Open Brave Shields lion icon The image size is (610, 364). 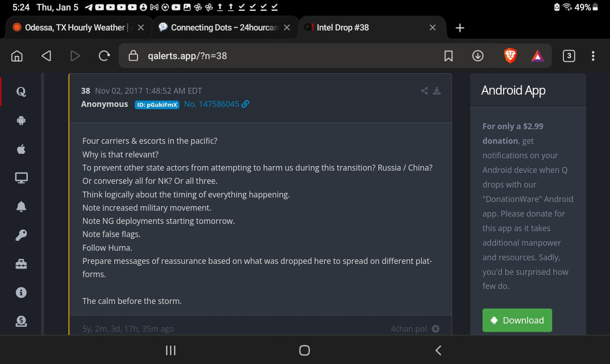[510, 56]
